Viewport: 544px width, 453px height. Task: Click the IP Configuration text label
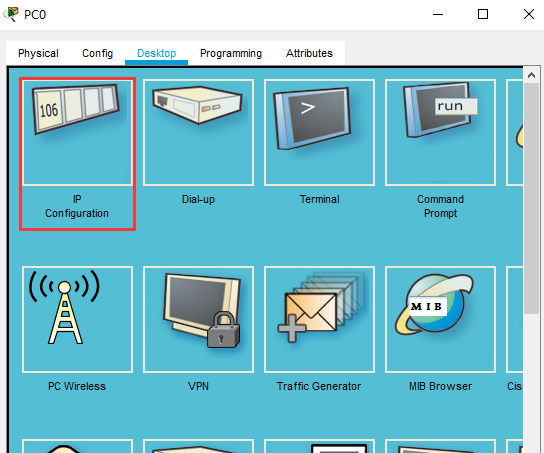tap(77, 206)
